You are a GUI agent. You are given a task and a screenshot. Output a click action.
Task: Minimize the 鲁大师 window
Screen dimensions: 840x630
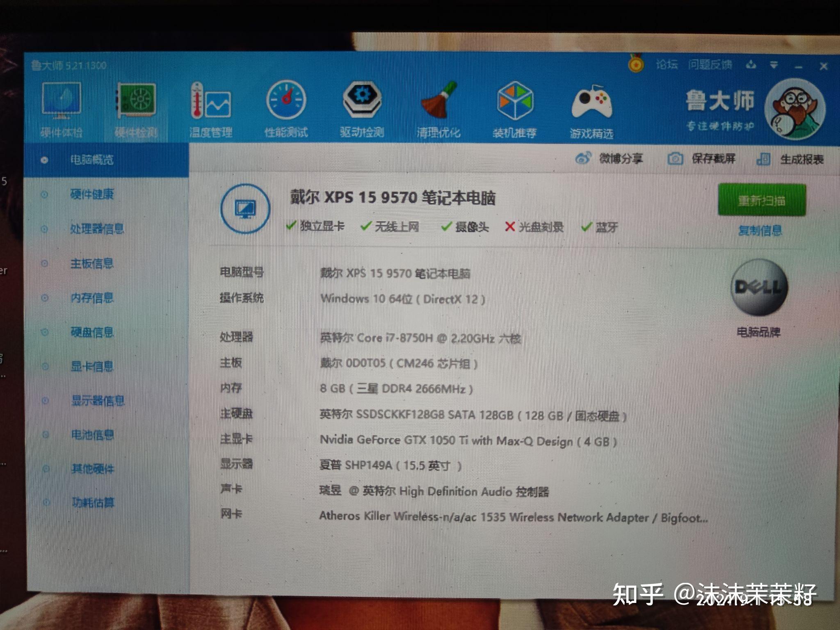point(798,66)
